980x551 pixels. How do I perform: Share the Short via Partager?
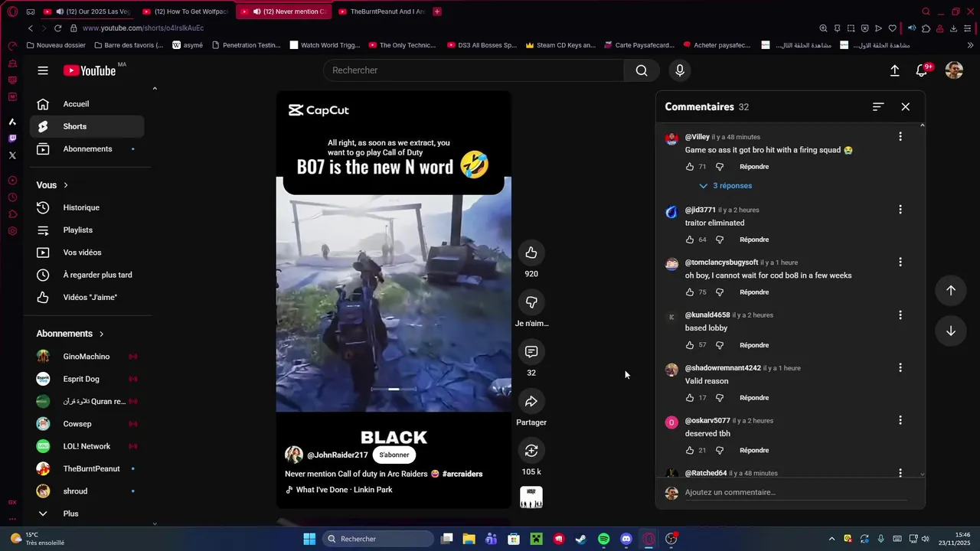pos(531,402)
